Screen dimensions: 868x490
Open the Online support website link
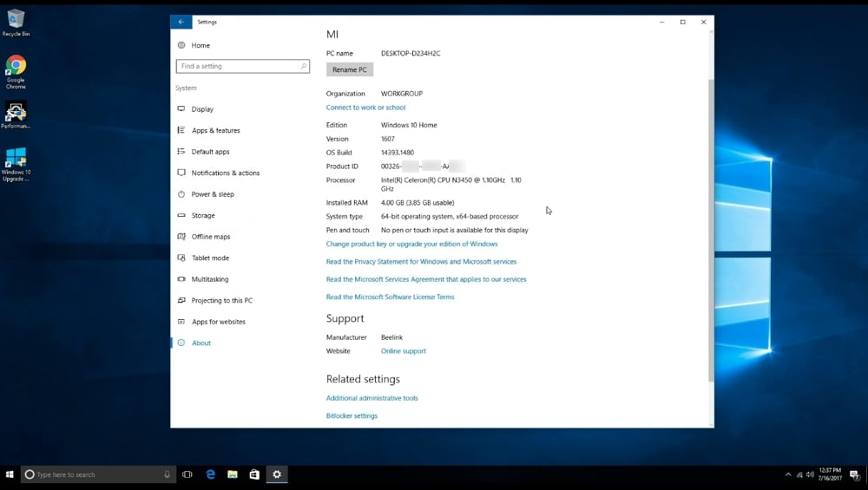click(403, 351)
